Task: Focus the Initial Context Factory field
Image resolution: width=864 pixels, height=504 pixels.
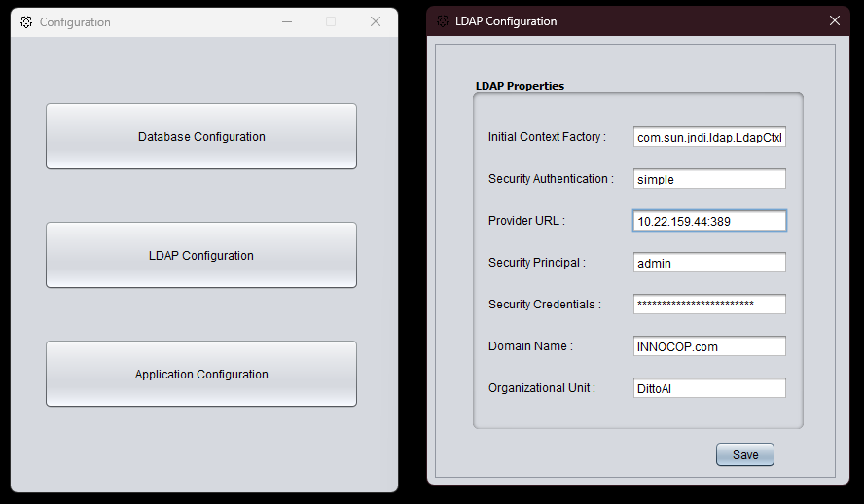Action: [x=709, y=137]
